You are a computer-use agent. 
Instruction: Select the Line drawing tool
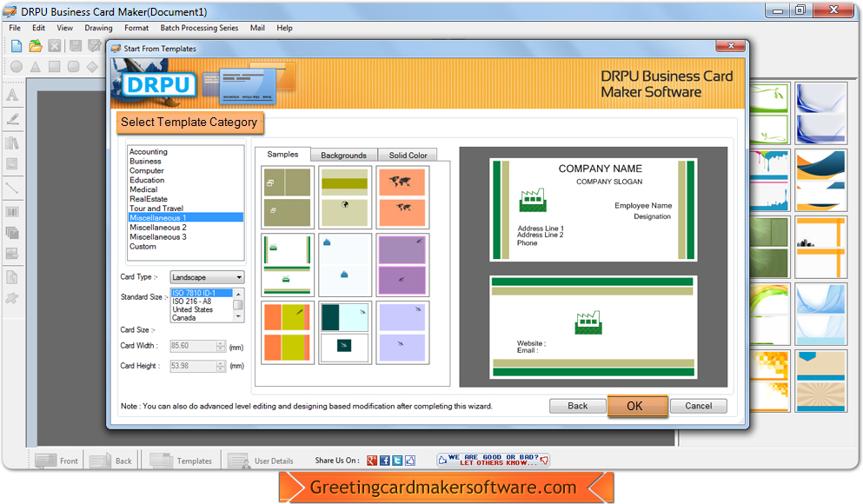coord(12,189)
